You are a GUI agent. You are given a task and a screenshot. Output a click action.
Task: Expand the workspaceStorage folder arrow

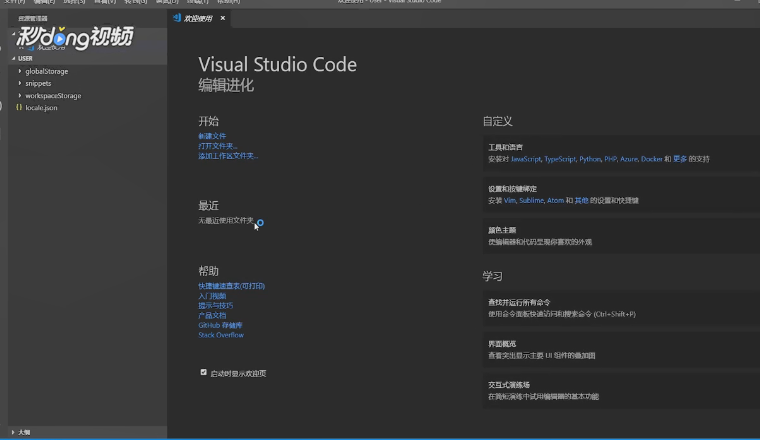point(20,95)
